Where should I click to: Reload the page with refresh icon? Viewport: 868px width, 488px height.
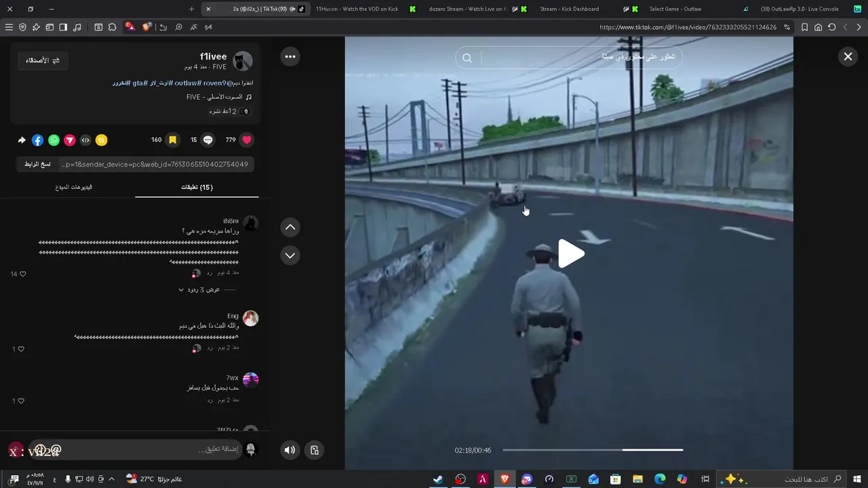832,27
